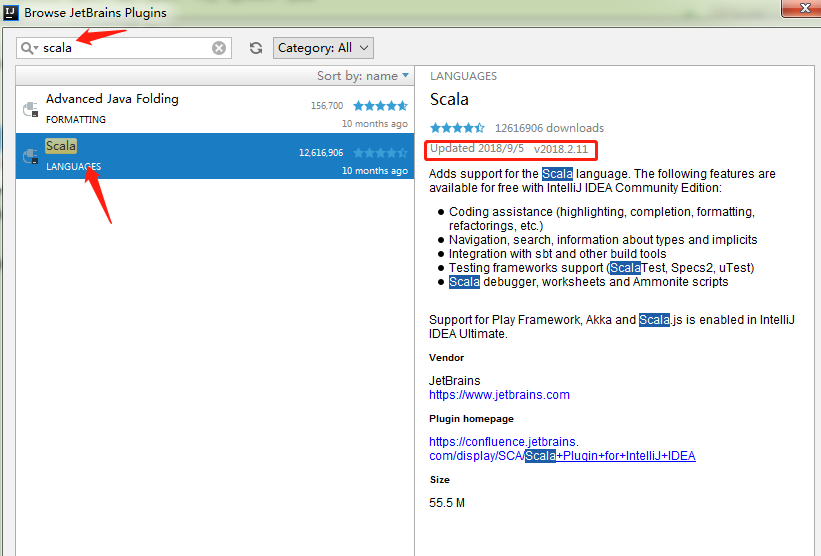The width and height of the screenshot is (821, 556).
Task: Reload the plugin list with refresh icon
Action: coord(256,48)
